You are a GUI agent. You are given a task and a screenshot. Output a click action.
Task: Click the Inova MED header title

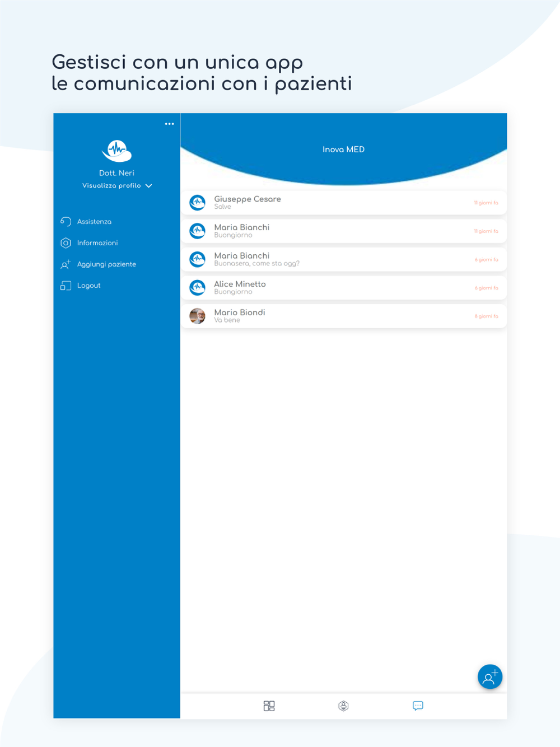[343, 150]
